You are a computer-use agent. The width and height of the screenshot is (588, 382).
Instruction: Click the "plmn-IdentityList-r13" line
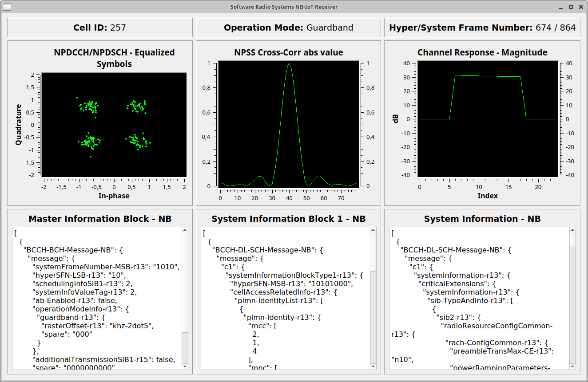278,300
